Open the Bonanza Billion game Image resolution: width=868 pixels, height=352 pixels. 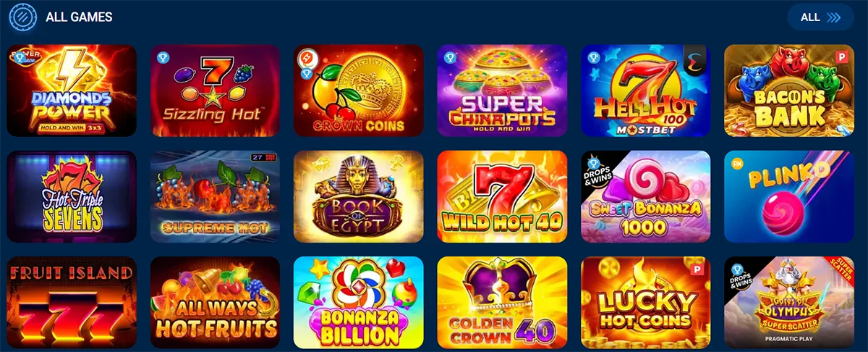[x=358, y=303]
